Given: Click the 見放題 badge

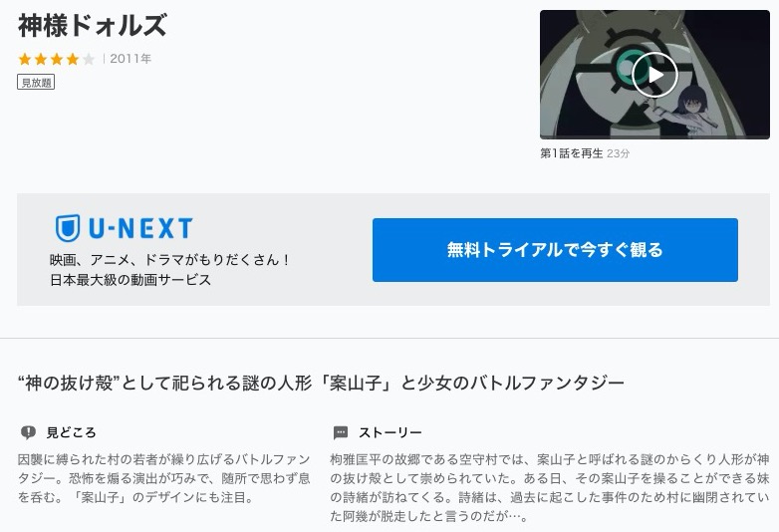Looking at the screenshot, I should (x=36, y=83).
